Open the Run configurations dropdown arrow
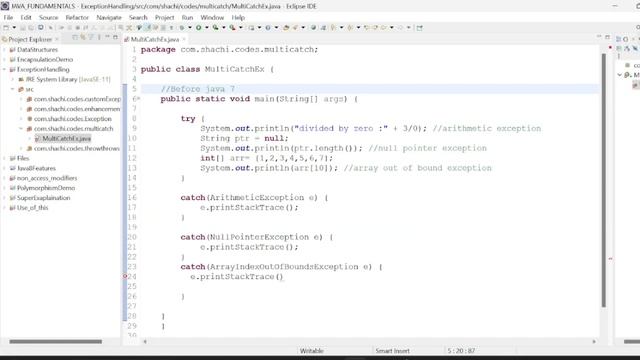This screenshot has height=360, width=640. (x=207, y=28)
